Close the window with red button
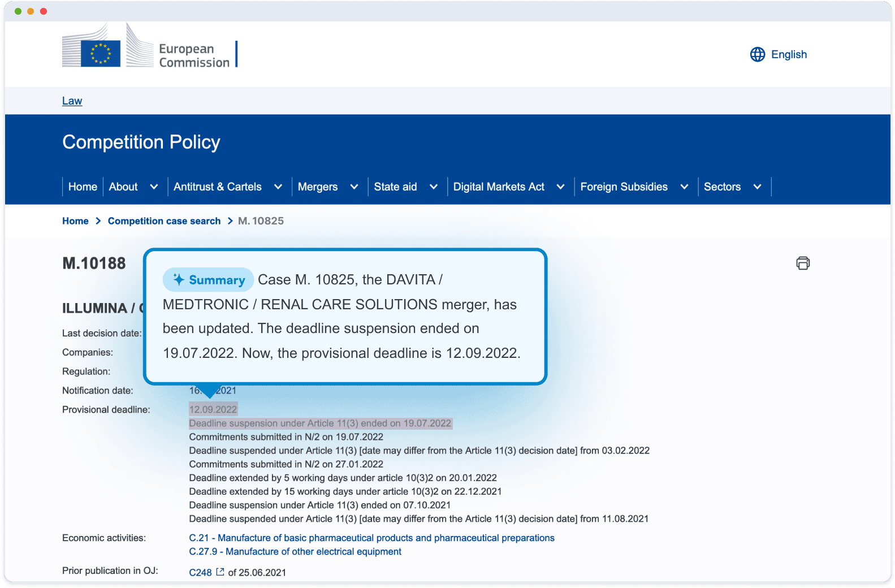 [44, 11]
